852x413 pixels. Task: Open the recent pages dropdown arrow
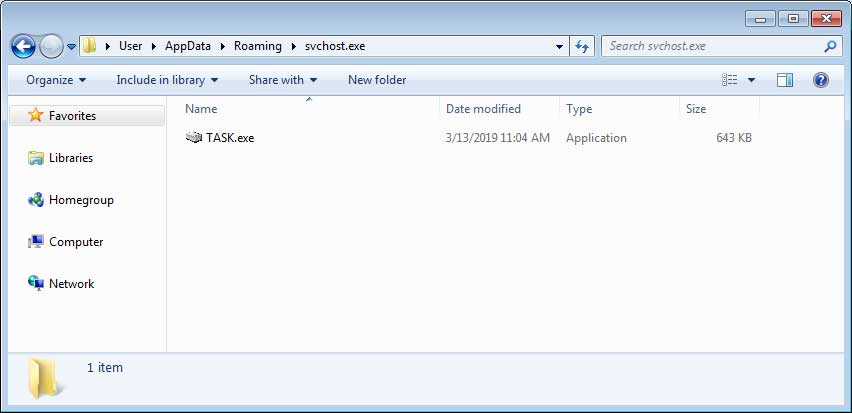[x=71, y=47]
